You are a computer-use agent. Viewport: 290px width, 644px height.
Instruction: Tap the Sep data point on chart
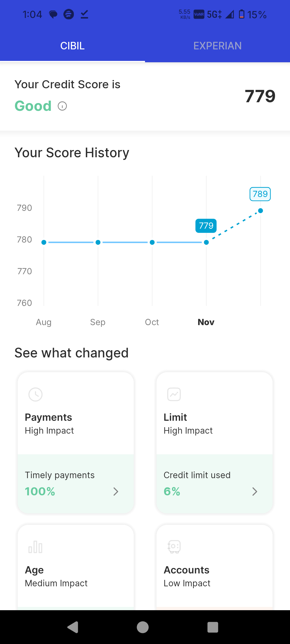(98, 242)
